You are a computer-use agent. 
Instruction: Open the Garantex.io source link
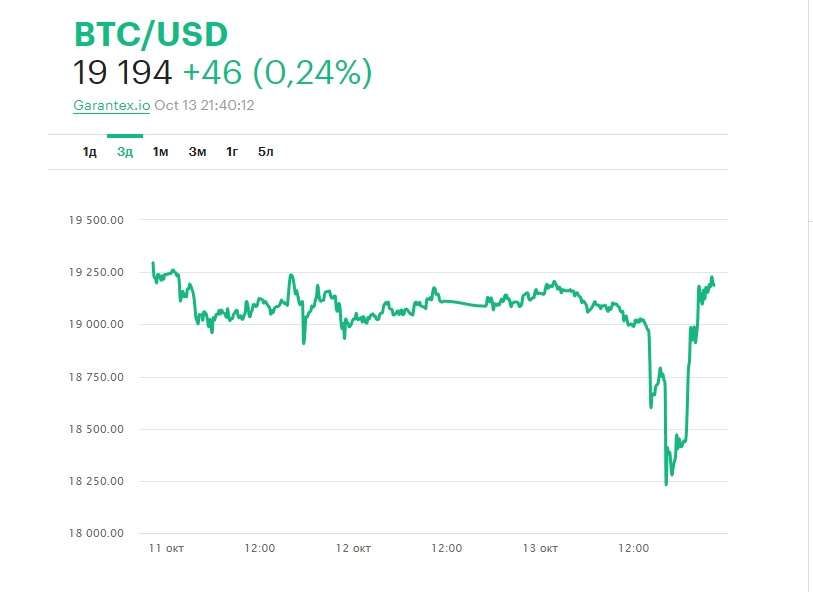pyautogui.click(x=111, y=105)
